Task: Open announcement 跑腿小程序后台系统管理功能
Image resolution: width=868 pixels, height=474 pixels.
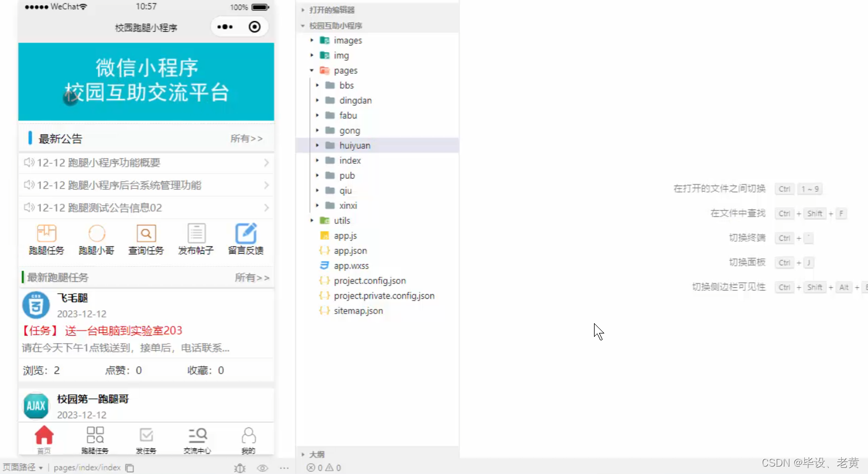Action: (x=146, y=185)
